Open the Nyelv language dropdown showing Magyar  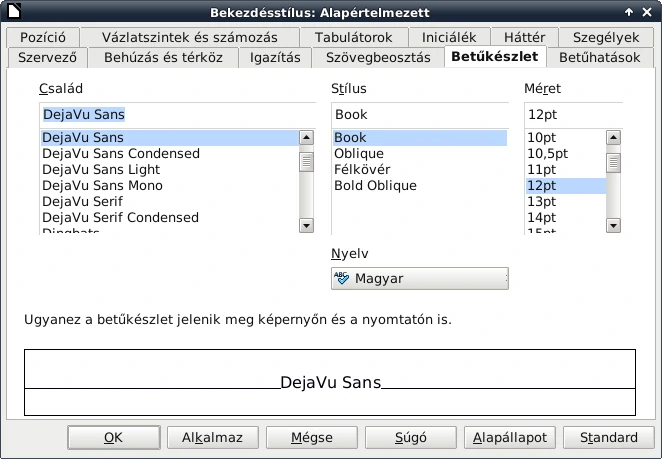420,279
